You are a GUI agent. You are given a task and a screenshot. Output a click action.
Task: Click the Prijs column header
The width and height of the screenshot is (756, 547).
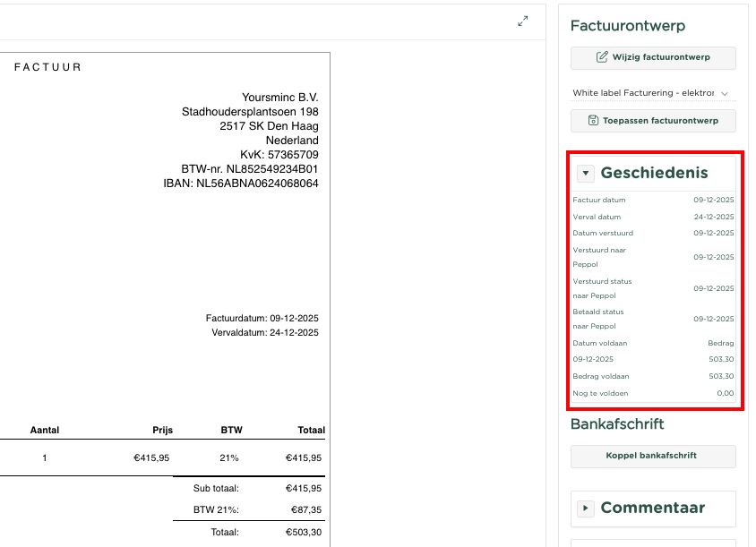pos(162,430)
